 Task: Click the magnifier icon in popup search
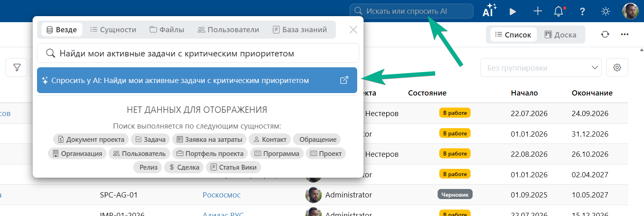tap(50, 53)
